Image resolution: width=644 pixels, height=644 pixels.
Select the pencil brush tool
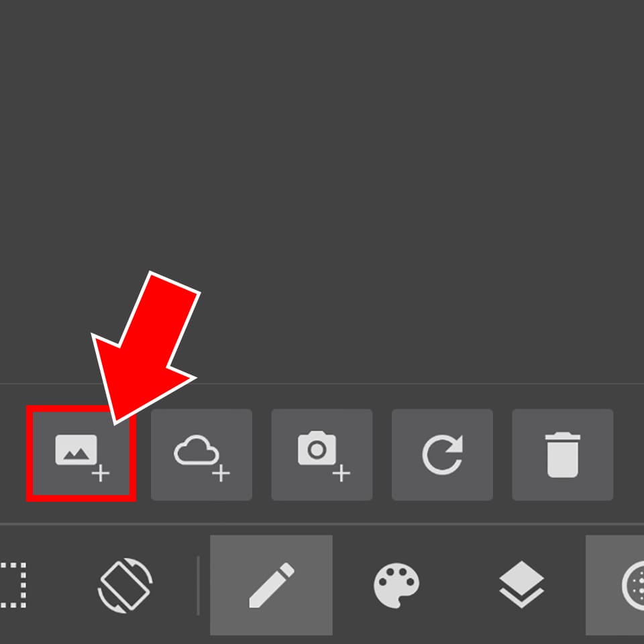click(271, 585)
